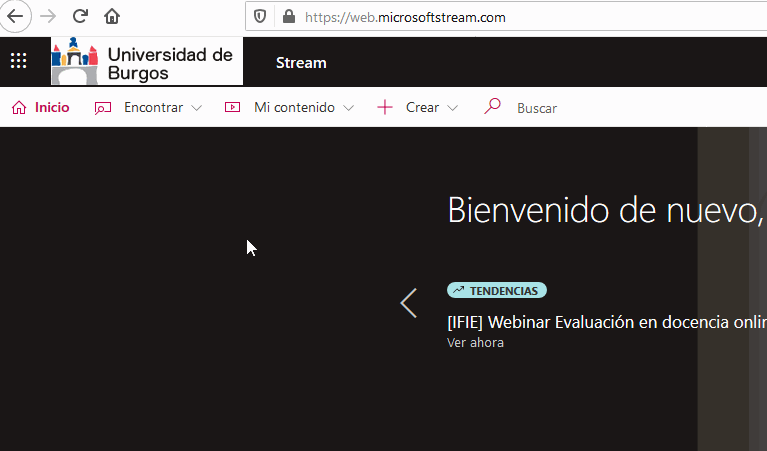Show previous slide with left chevron
Screen dimensions: 767x451
click(x=408, y=303)
